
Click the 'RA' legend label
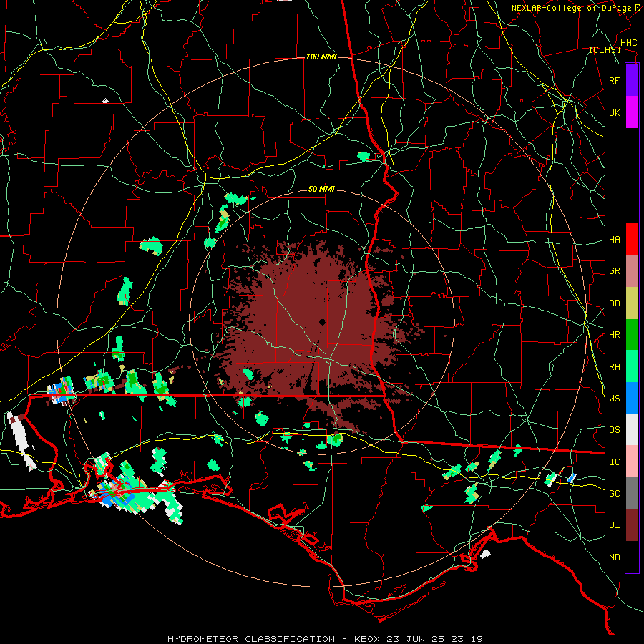(x=614, y=367)
